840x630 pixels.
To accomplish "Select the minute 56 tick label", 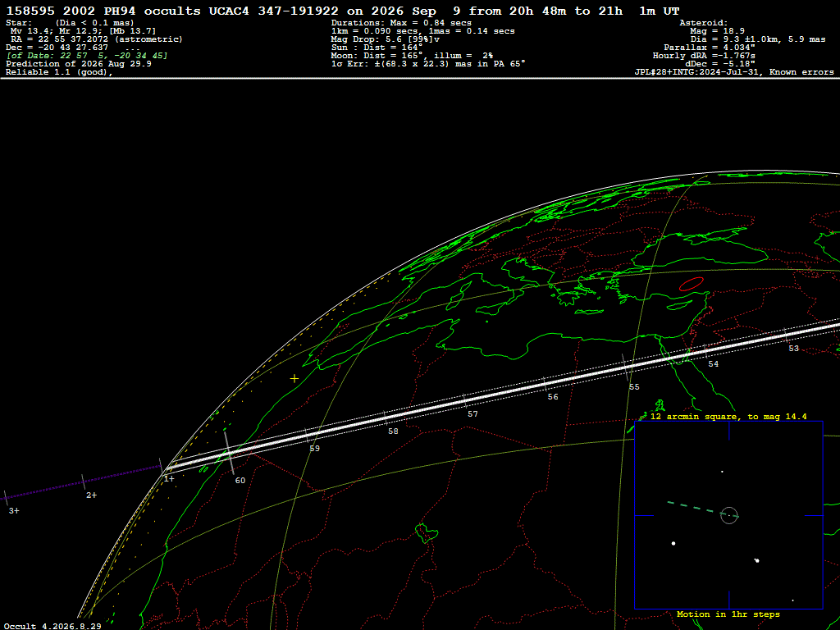I will (x=553, y=397).
